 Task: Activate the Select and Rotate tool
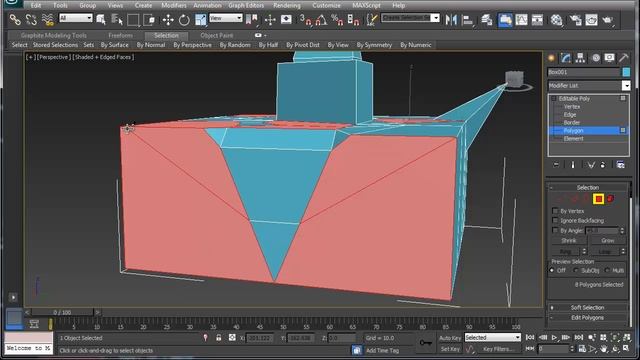coord(184,19)
